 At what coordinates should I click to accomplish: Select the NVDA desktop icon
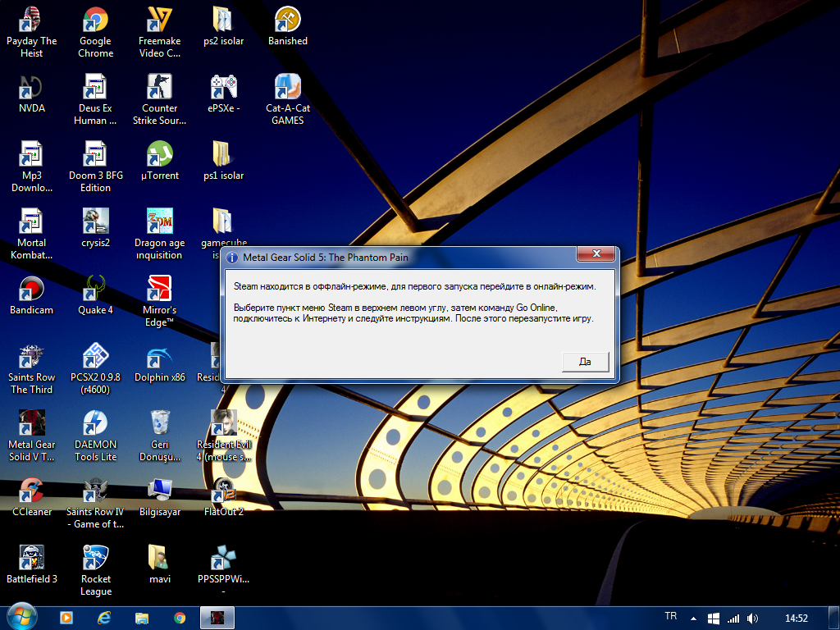tap(32, 94)
